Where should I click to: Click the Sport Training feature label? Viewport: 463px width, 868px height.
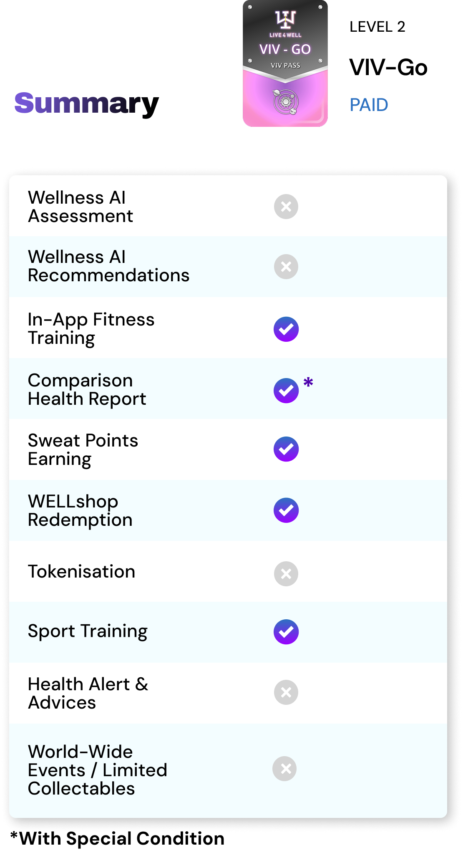click(x=88, y=631)
